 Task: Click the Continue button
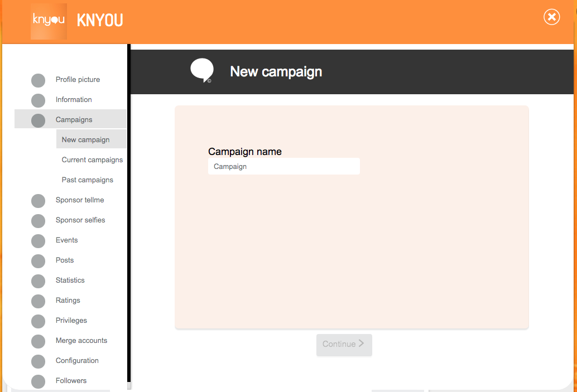click(344, 345)
